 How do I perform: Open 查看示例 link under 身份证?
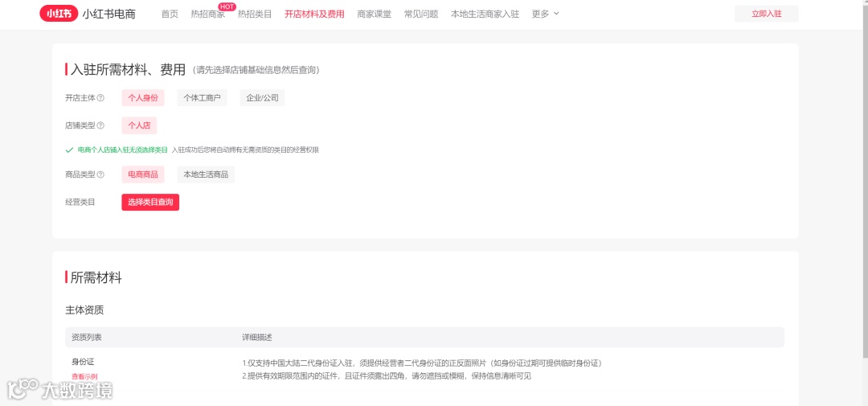(x=84, y=376)
